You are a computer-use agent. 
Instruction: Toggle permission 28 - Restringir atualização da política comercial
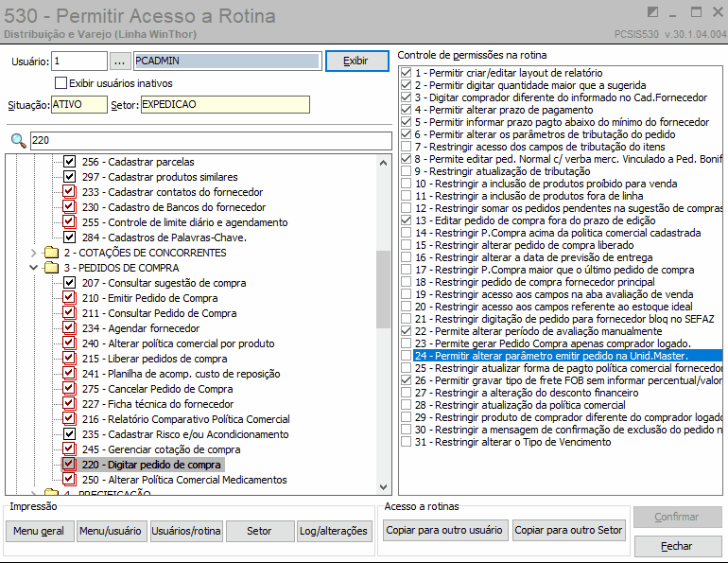coord(407,405)
